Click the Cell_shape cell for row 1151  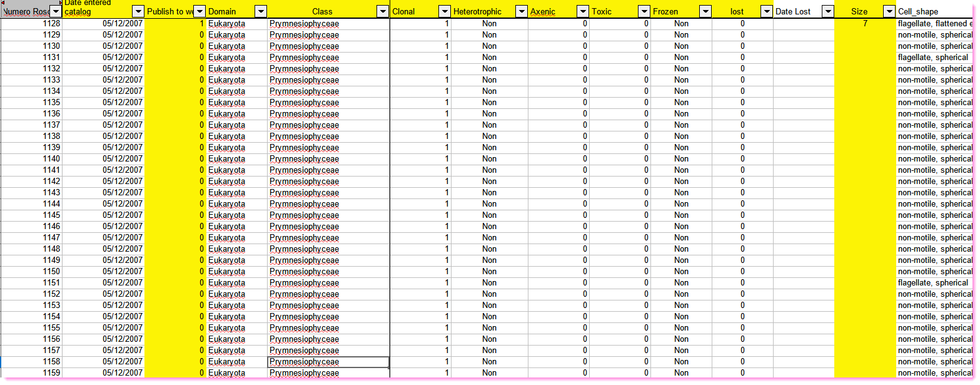pyautogui.click(x=934, y=283)
